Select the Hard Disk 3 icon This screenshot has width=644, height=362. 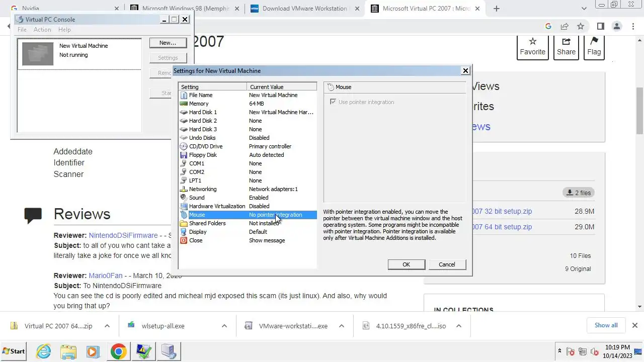point(184,129)
